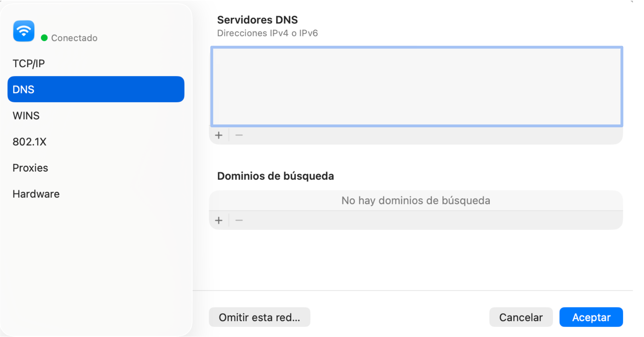Click the remove DNS server minus icon
Image resolution: width=644 pixels, height=337 pixels.
point(239,135)
